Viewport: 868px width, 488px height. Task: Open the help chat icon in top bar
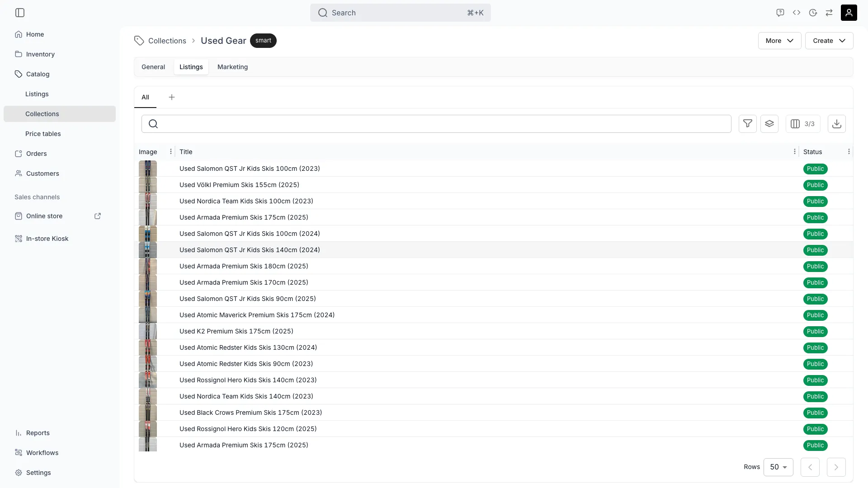coord(780,13)
